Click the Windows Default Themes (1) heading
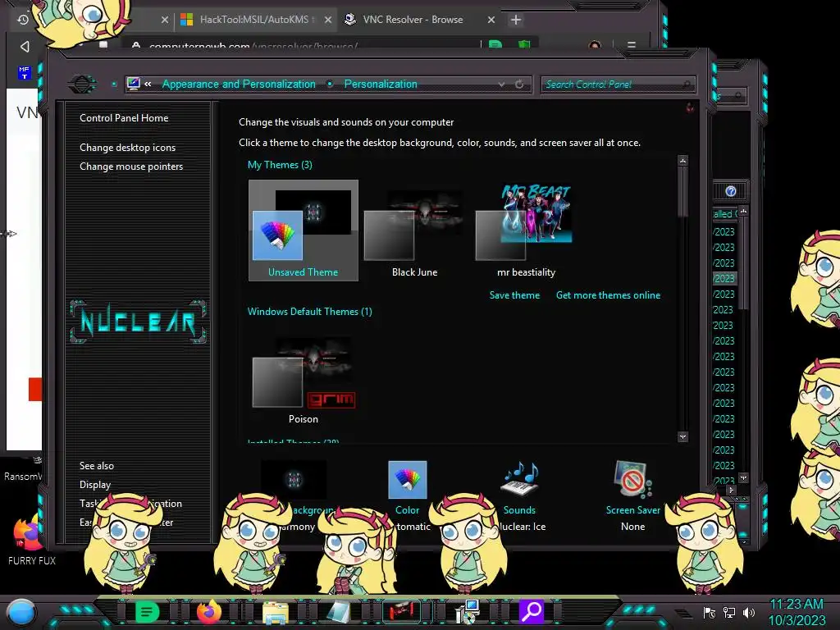The image size is (840, 630). (309, 311)
